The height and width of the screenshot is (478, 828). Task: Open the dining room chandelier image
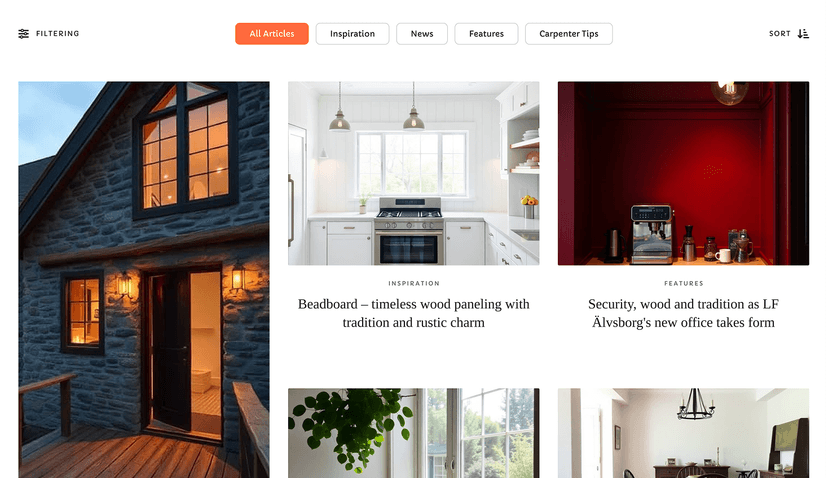pos(683,433)
